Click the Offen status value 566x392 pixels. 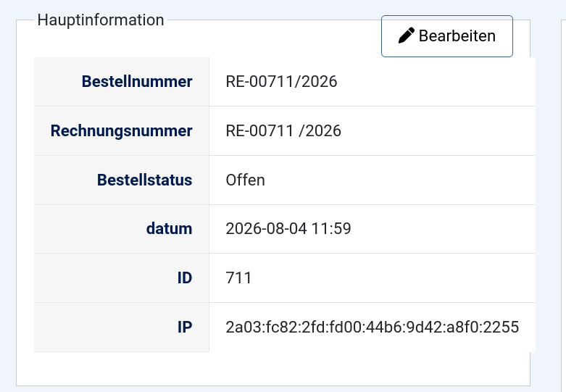(x=245, y=180)
